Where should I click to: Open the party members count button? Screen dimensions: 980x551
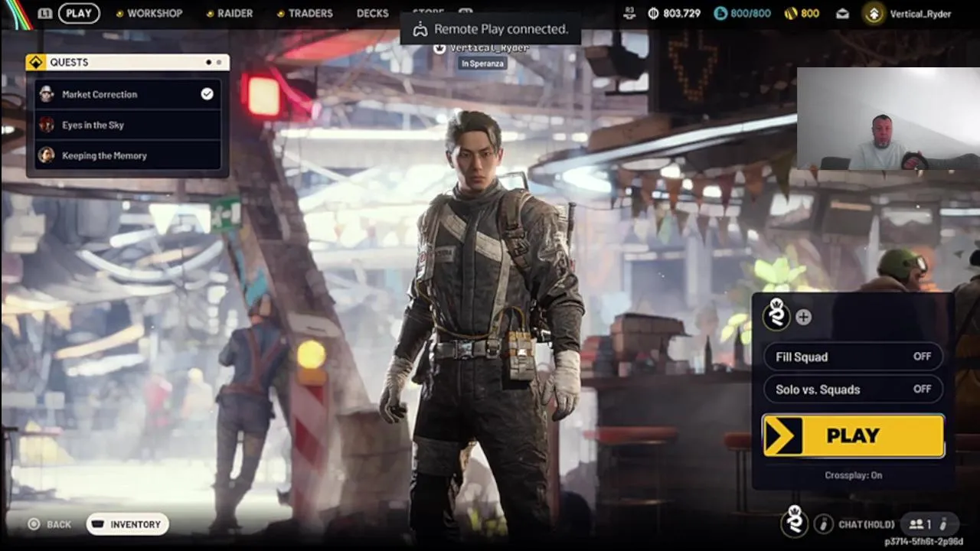(929, 524)
